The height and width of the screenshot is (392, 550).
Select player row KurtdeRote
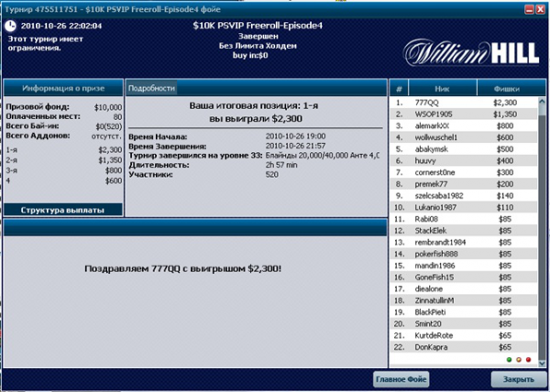tap(463, 335)
